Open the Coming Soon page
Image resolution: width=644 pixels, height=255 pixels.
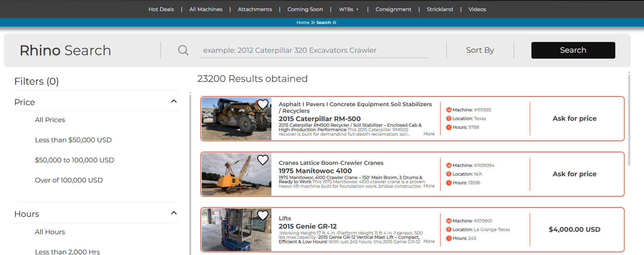click(x=305, y=9)
